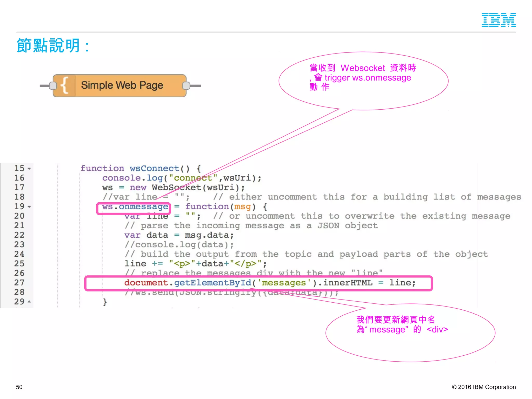The height and width of the screenshot is (399, 532).
Task: Click 'var data = msg.data;' line
Action: [179, 235]
